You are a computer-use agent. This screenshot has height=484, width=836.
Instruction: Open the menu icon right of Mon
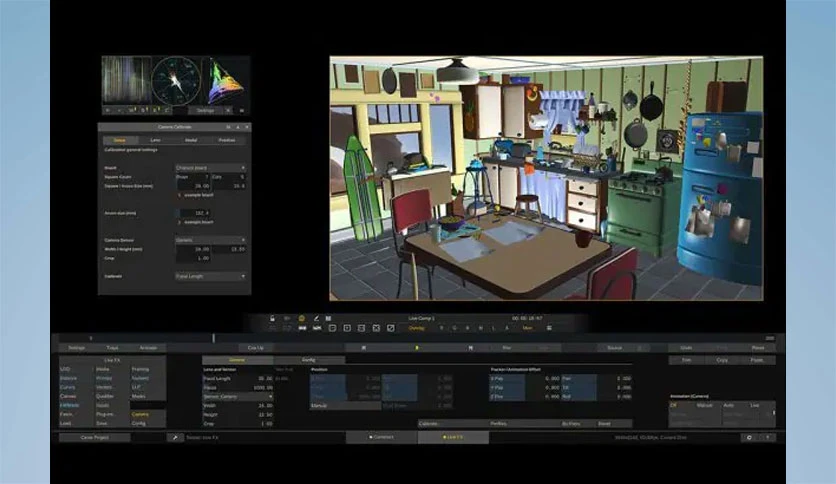pyautogui.click(x=549, y=328)
